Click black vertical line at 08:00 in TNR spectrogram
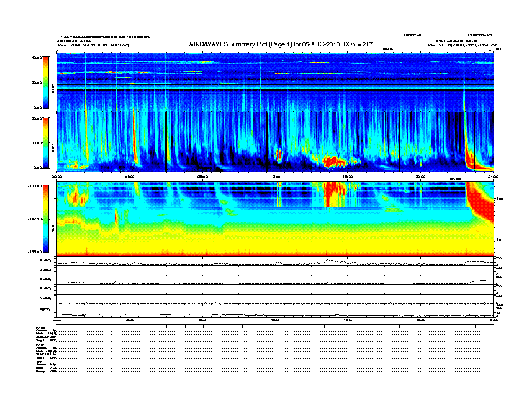This screenshot has height=411, width=532. [x=202, y=219]
